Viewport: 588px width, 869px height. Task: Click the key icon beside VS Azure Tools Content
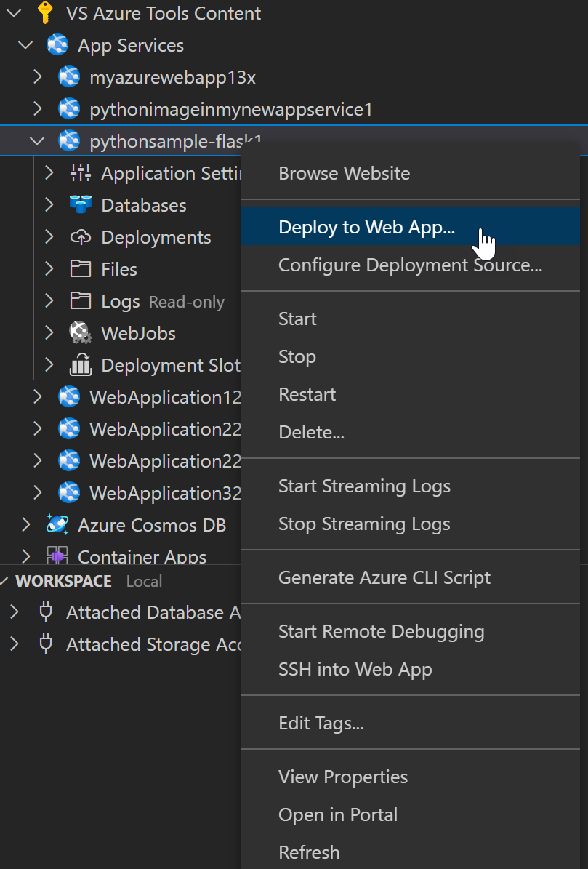click(x=44, y=12)
